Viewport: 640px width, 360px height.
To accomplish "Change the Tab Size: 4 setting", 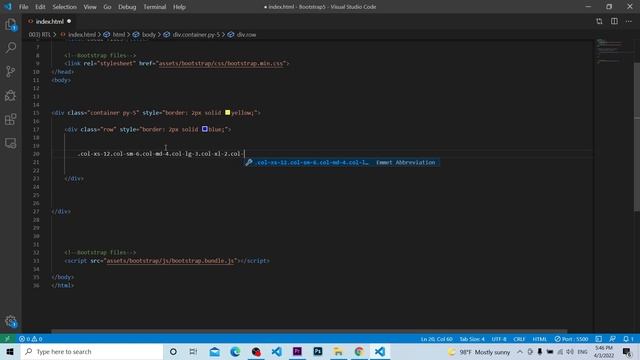I will coord(472,339).
